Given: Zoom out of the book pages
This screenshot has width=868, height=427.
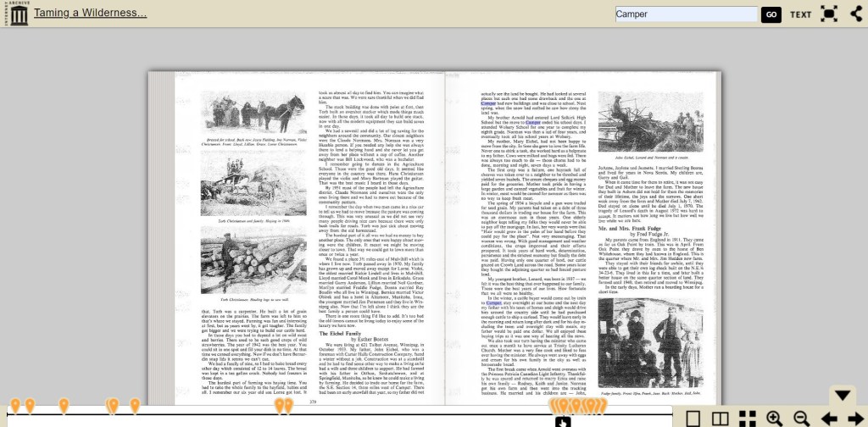Looking at the screenshot, I should tap(801, 419).
